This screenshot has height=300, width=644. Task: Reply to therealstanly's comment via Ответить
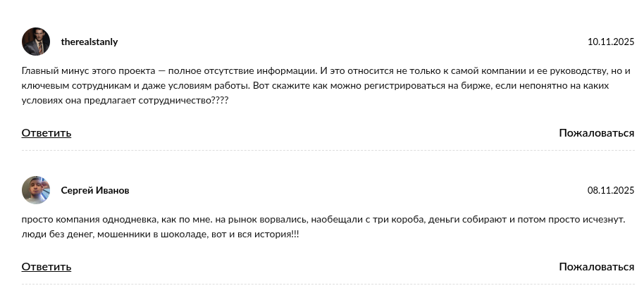coord(47,133)
